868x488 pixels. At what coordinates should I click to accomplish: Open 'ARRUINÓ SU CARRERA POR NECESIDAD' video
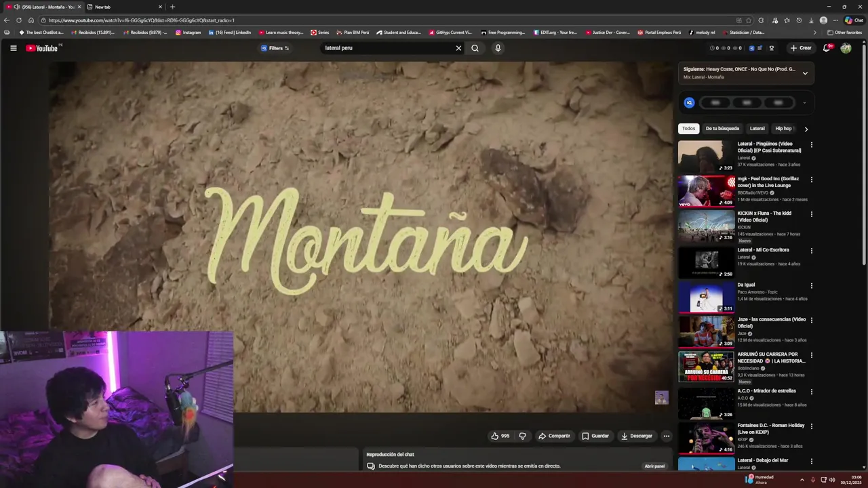tap(706, 367)
